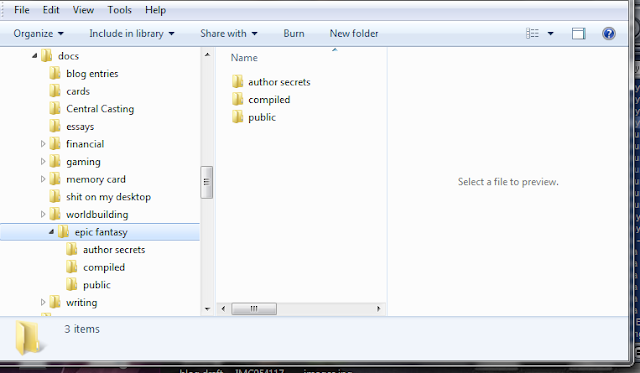Screen dimensions: 640x373
Task: Select public folder icon in tree
Action: click(x=71, y=284)
